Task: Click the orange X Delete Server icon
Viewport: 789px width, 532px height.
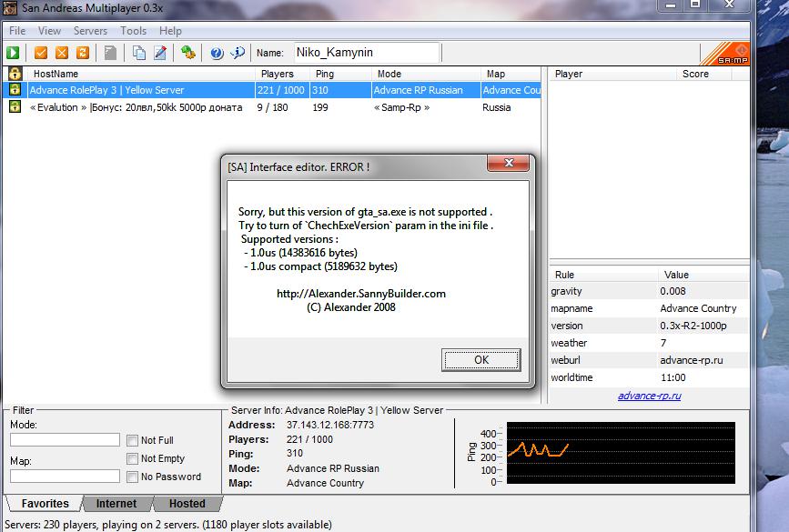Action: pos(62,53)
